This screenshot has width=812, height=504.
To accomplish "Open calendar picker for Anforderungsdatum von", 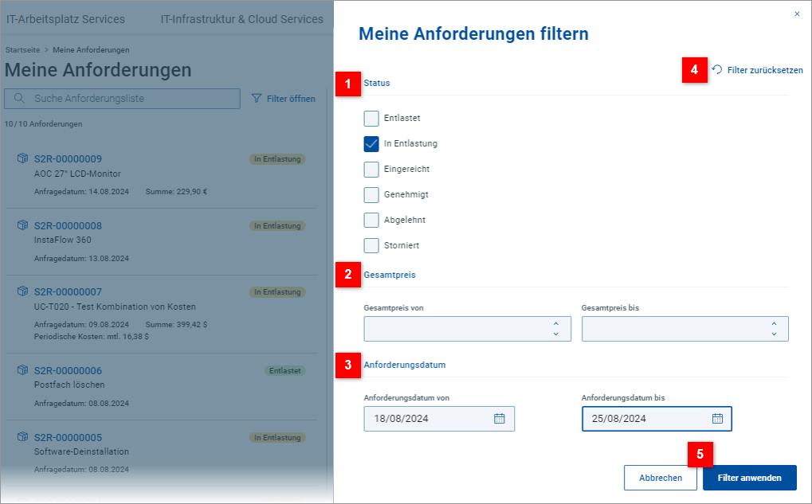I will click(x=500, y=419).
